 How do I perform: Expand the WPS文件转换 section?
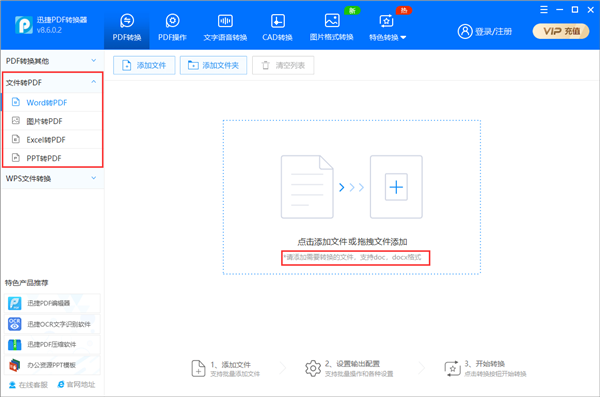coord(52,178)
